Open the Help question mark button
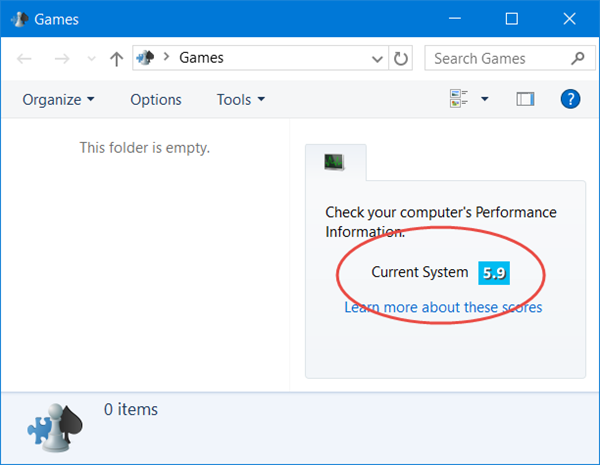This screenshot has height=465, width=600. point(570,99)
